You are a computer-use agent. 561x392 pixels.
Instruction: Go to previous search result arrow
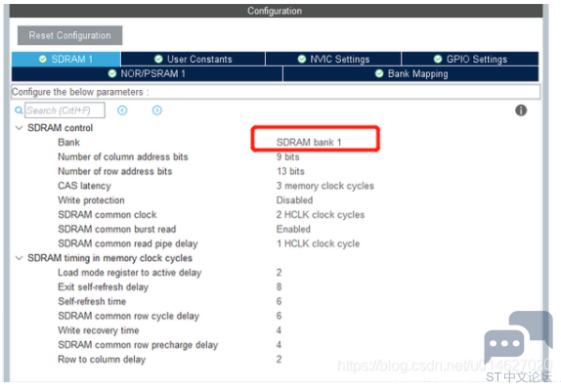click(122, 110)
